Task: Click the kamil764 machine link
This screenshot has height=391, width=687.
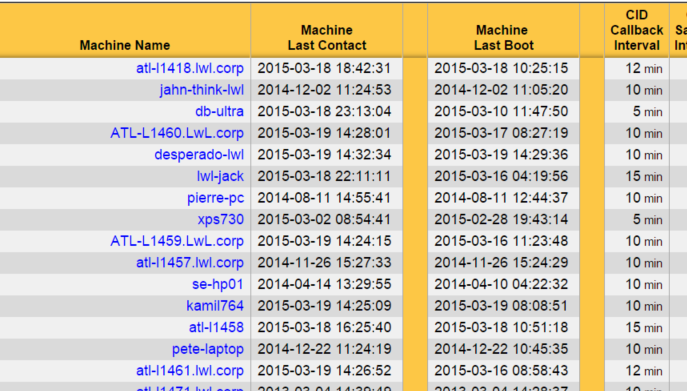Action: pos(215,306)
